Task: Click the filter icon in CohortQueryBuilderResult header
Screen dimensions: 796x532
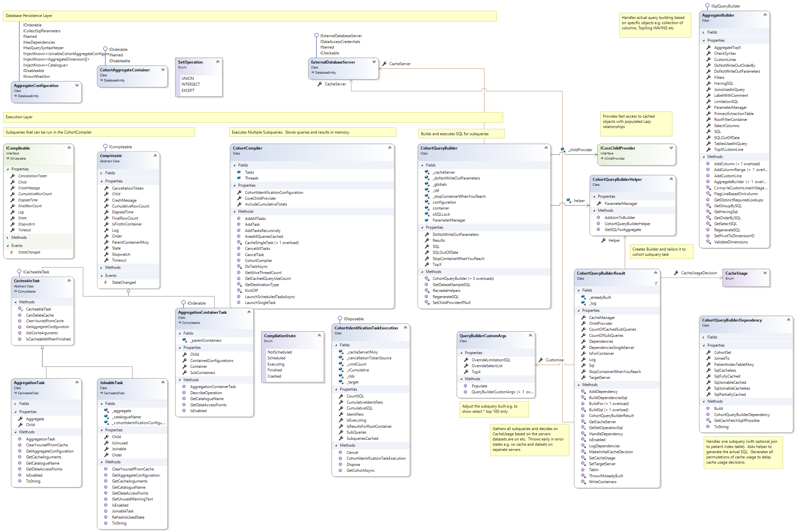Action: pyautogui.click(x=656, y=283)
